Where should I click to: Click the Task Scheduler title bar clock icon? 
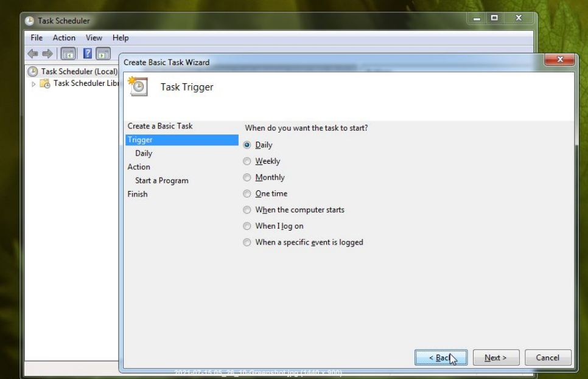coord(29,21)
